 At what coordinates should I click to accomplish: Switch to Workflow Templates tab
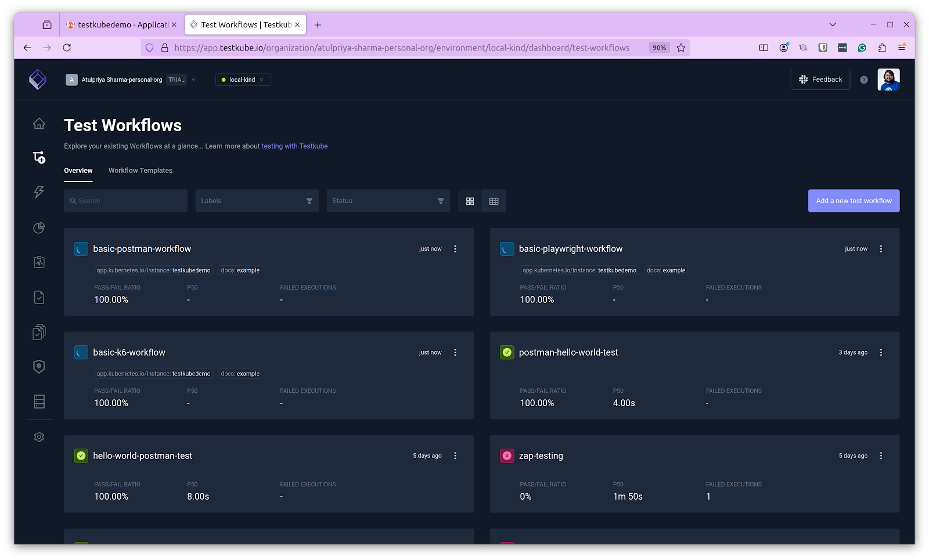[x=141, y=171]
